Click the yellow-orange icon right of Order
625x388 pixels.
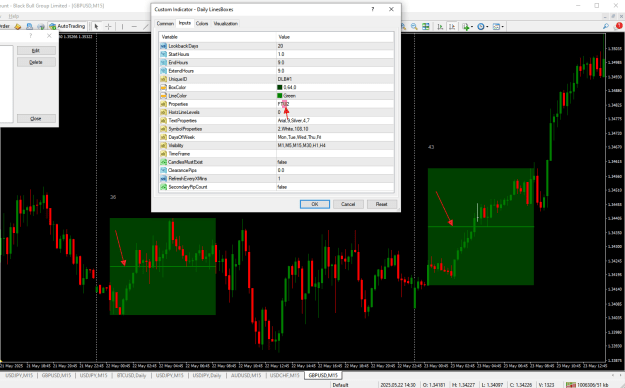18,26
